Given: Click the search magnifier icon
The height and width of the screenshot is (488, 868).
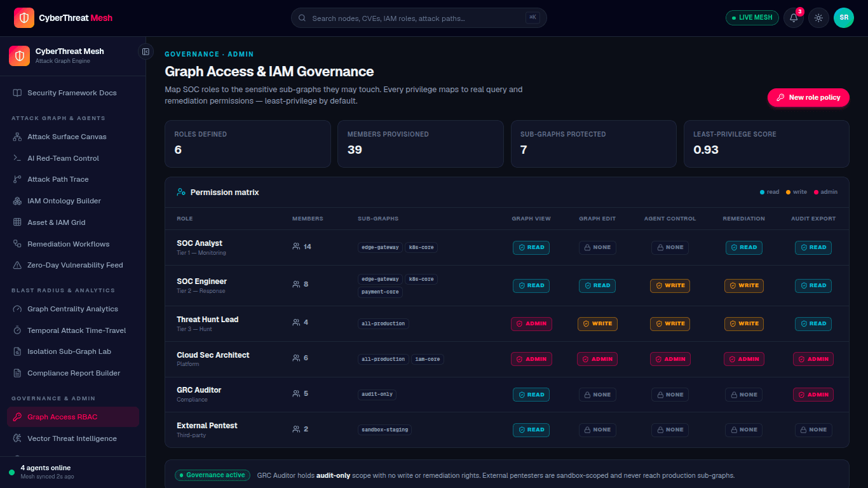Looking at the screenshot, I should coord(302,18).
